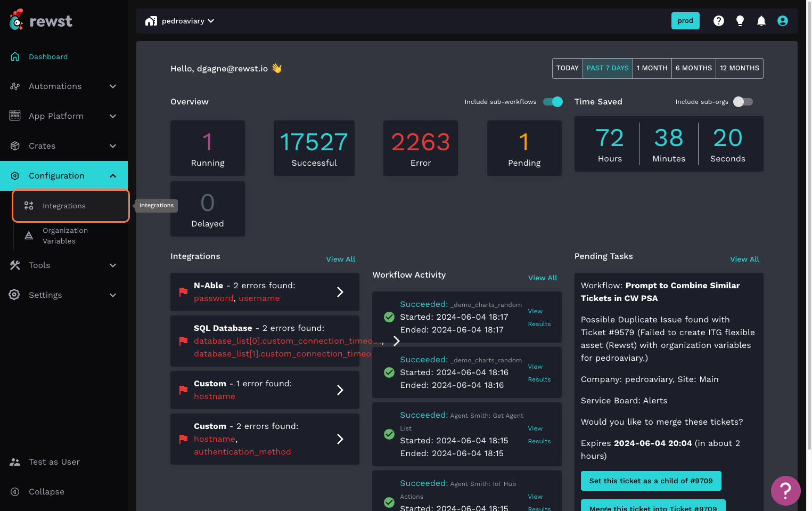Image resolution: width=812 pixels, height=511 pixels.
Task: Click the Test as User icon
Action: 15,462
